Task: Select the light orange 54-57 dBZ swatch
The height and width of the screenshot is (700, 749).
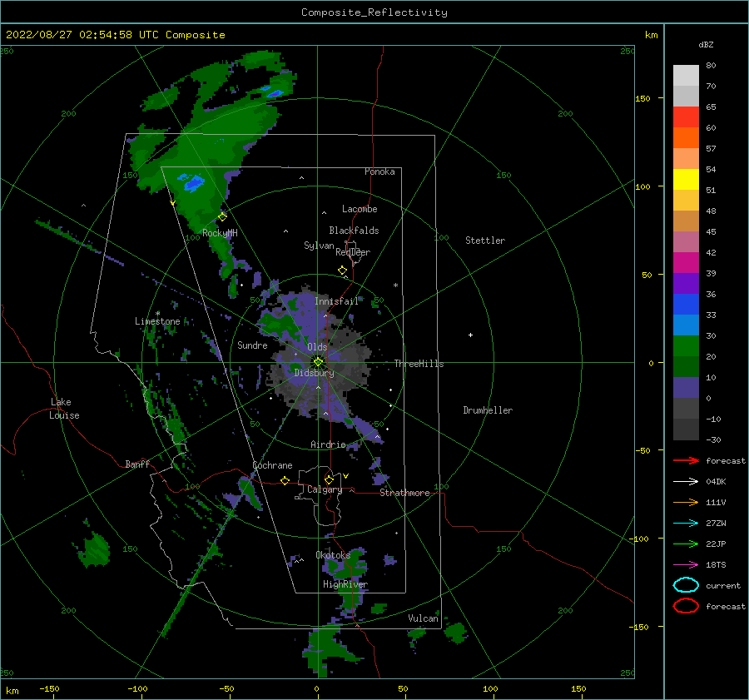Action: click(x=686, y=159)
